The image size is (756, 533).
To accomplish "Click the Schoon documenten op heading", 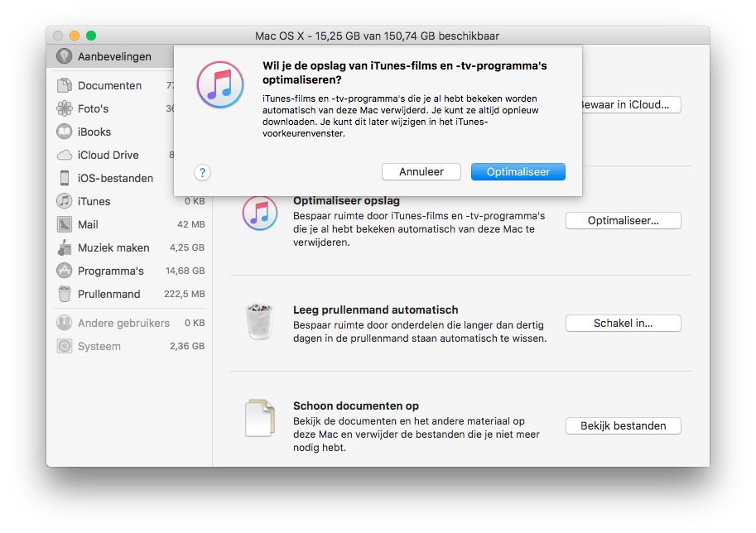I will [356, 406].
